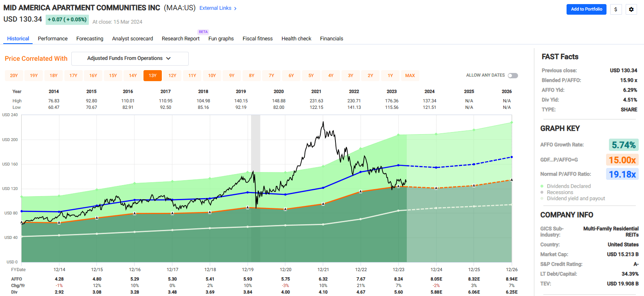Switch the chart to 12Y

(x=172, y=75)
